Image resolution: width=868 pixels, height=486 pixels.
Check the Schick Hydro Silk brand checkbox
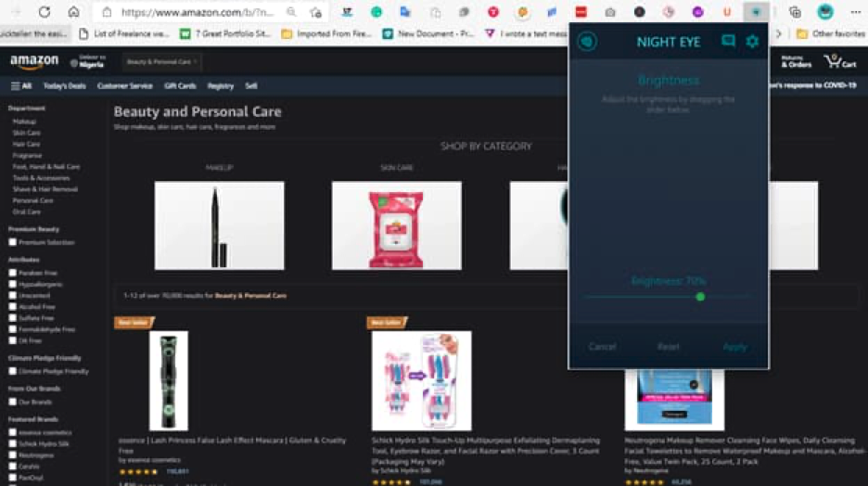[x=12, y=443]
